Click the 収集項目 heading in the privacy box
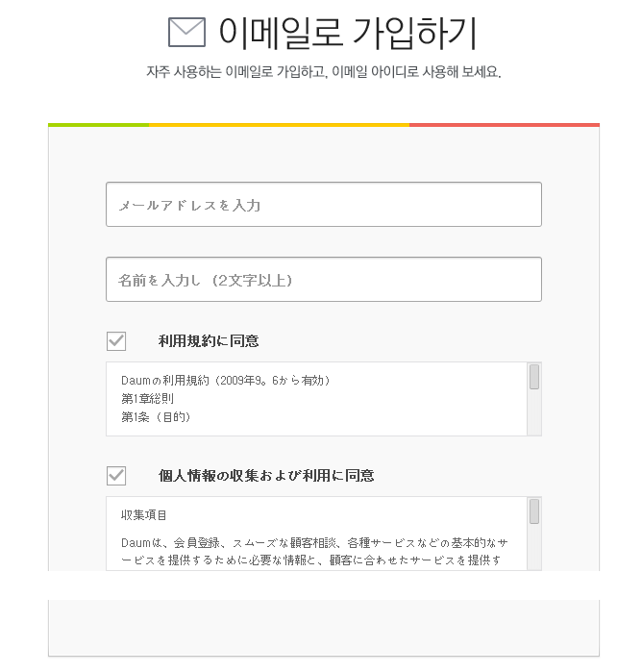Image resolution: width=642 pixels, height=672 pixels. [144, 516]
